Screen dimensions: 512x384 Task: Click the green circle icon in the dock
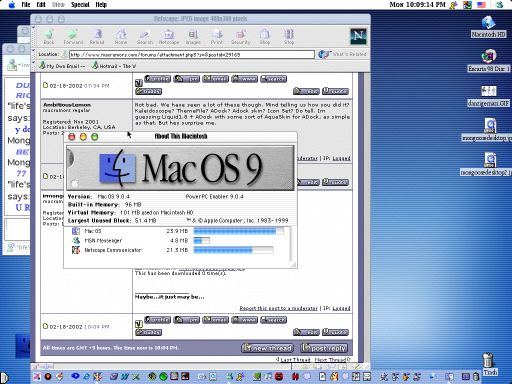click(x=163, y=377)
